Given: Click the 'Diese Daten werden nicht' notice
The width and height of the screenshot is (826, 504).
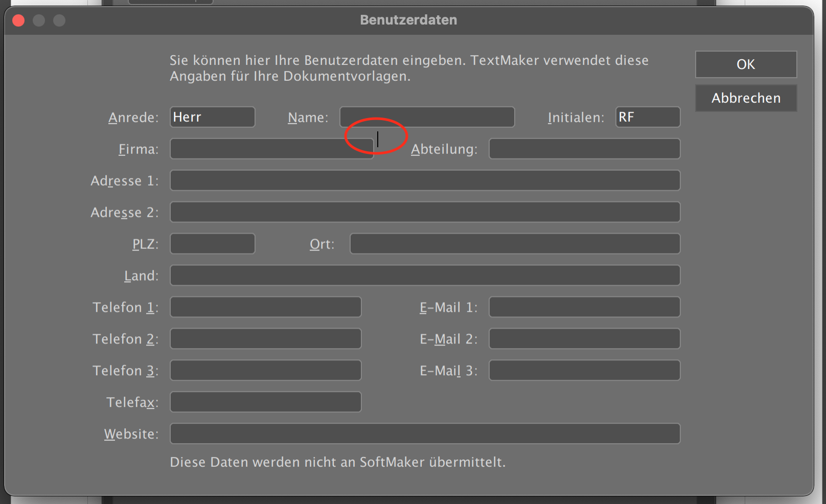Looking at the screenshot, I should click(338, 462).
